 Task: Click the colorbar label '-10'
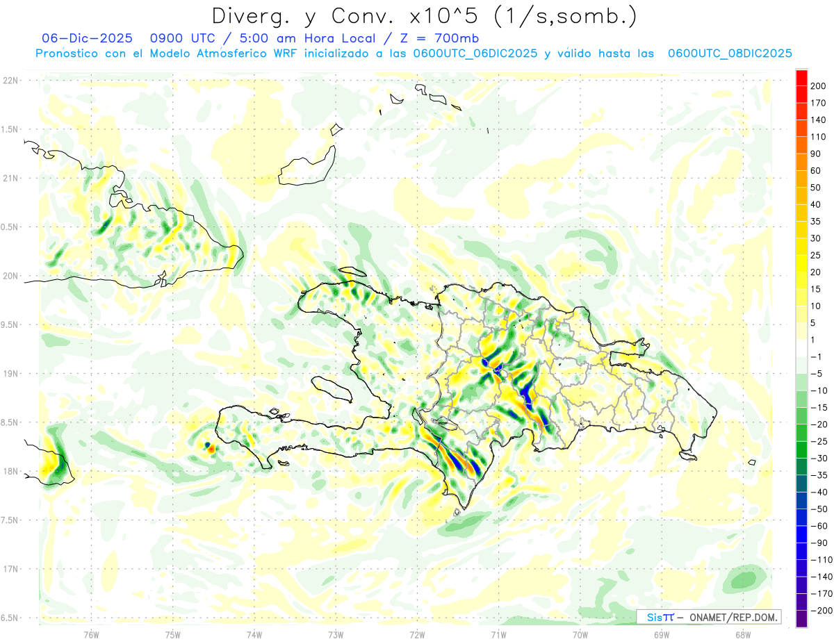(x=820, y=390)
